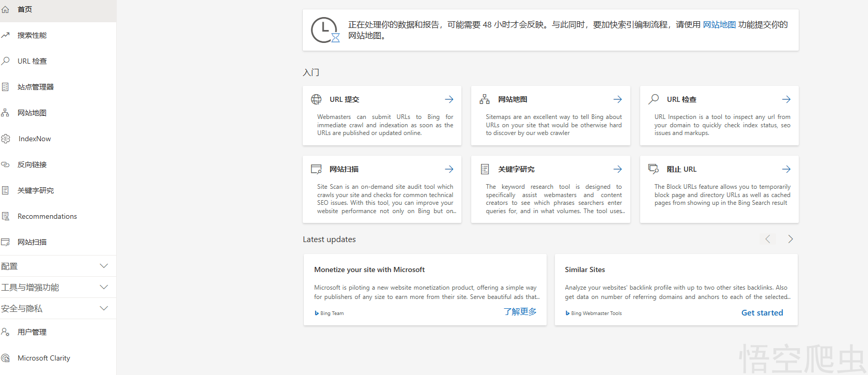This screenshot has height=375, width=868.
Task: Expand the 工具与增强功能 section chevron
Action: click(x=104, y=287)
